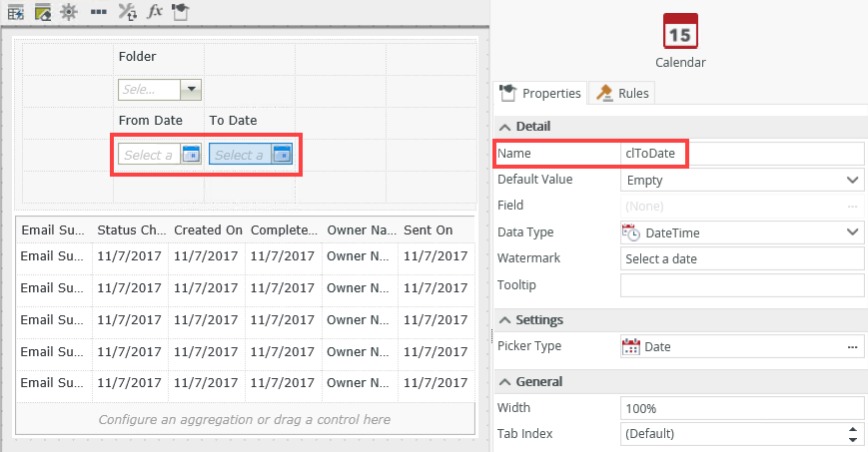The width and height of the screenshot is (868, 452).
Task: Open the Folder dropdown arrow
Action: coord(191,90)
